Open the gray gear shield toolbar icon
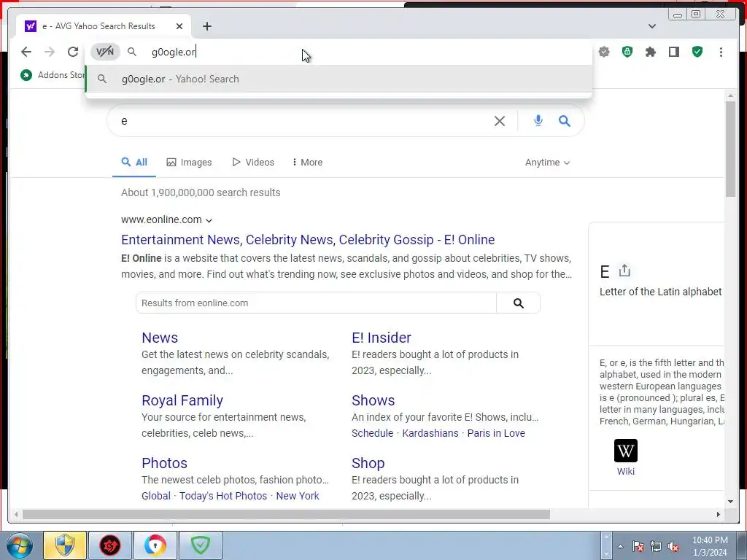Viewport: 747px width, 560px height. tap(604, 52)
